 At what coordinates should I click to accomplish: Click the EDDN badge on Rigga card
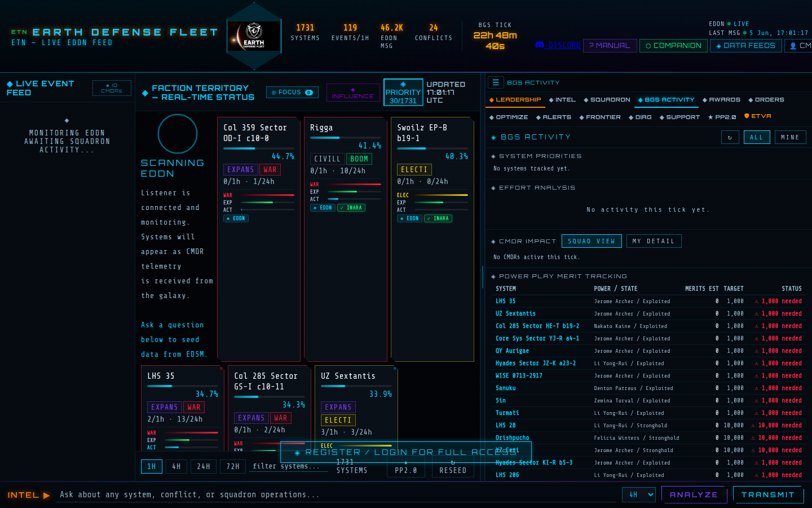(x=323, y=208)
